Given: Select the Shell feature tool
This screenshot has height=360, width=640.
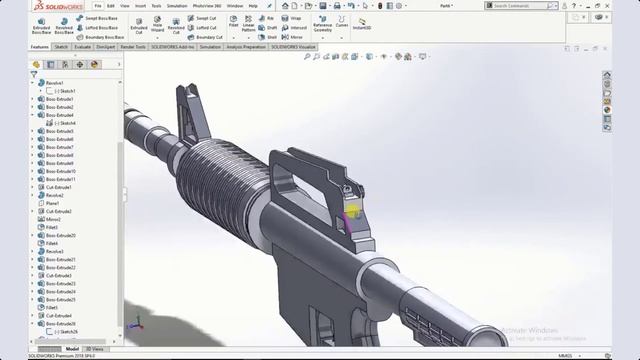Looking at the screenshot, I should click(x=268, y=37).
